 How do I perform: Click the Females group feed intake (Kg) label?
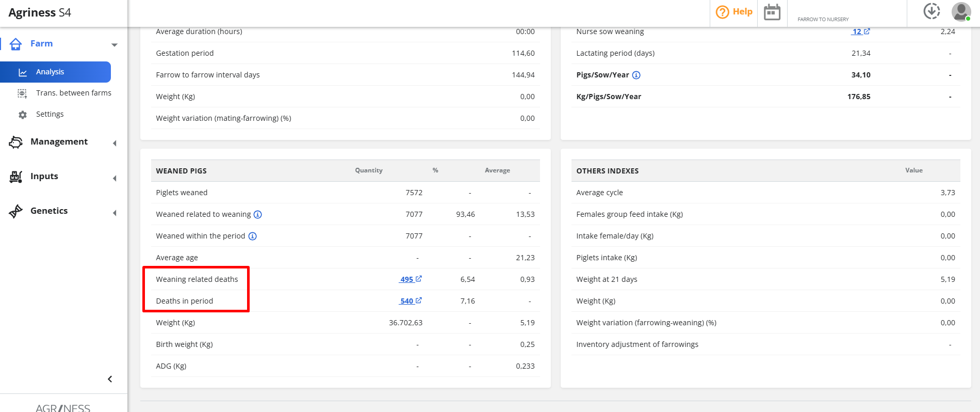[630, 214]
